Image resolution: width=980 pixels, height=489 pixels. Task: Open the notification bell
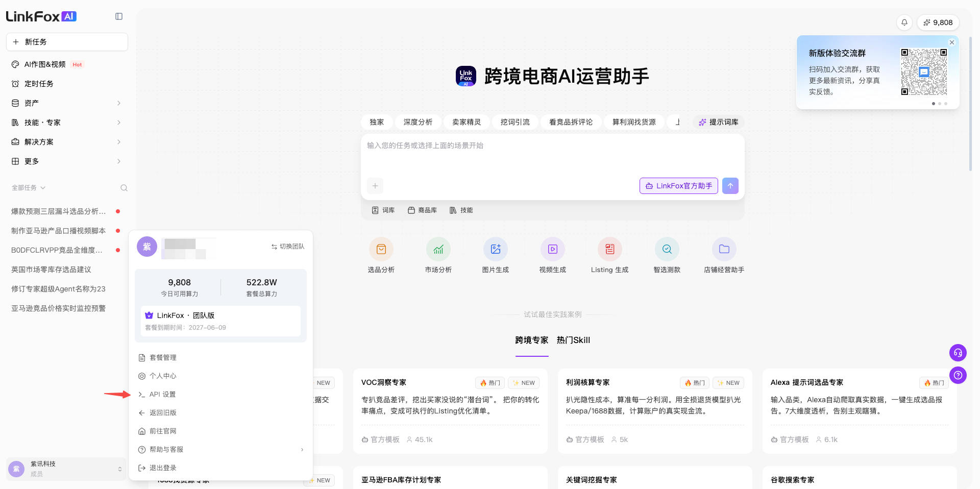pos(904,22)
